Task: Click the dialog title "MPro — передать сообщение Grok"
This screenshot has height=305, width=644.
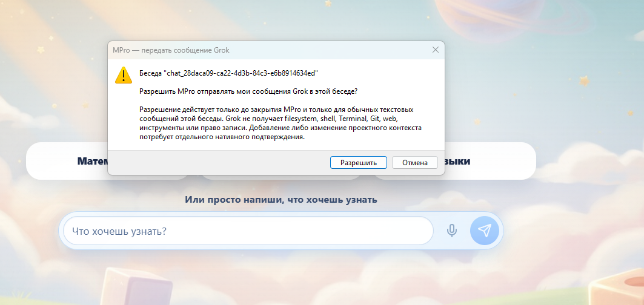Action: tap(171, 50)
